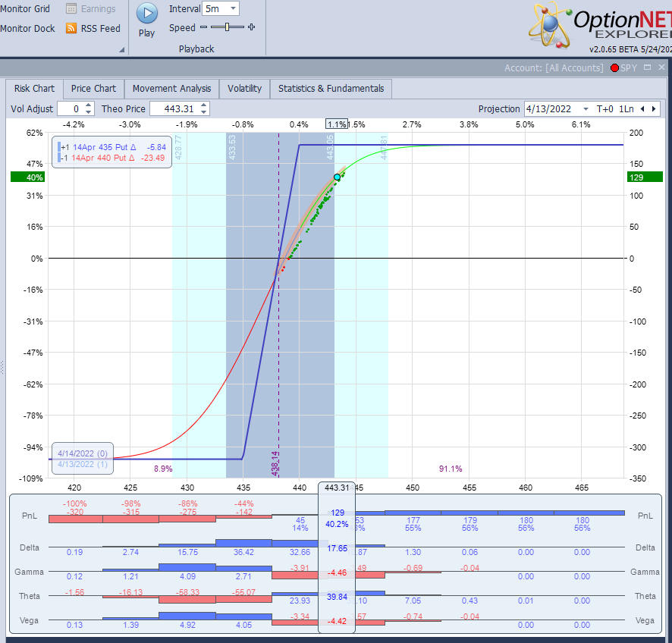
Task: Click the Theta value 39.84
Action: (337, 597)
